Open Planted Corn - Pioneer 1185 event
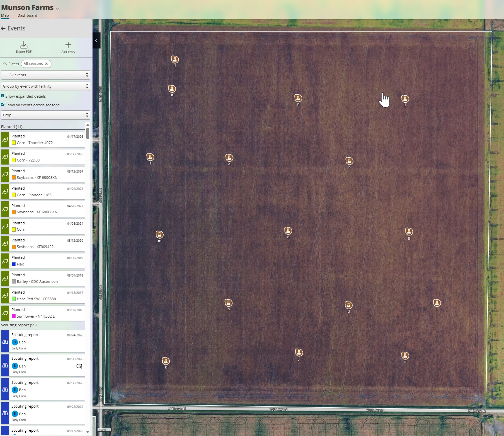This screenshot has width=504, height=436. [43, 192]
